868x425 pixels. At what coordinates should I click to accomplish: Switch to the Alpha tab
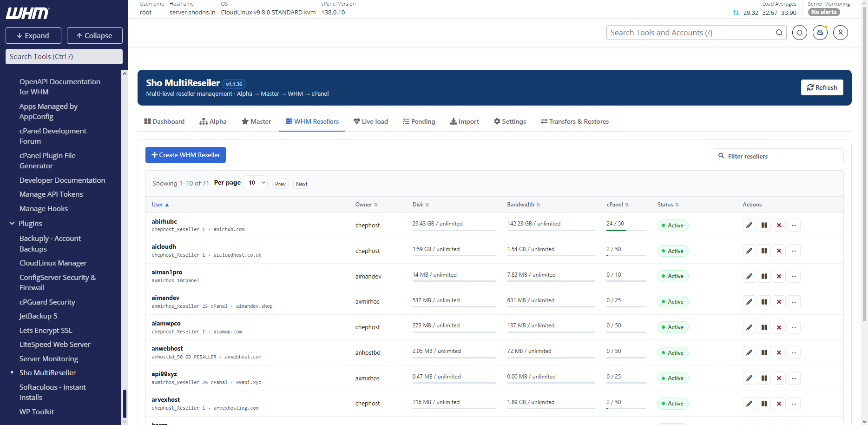[213, 121]
